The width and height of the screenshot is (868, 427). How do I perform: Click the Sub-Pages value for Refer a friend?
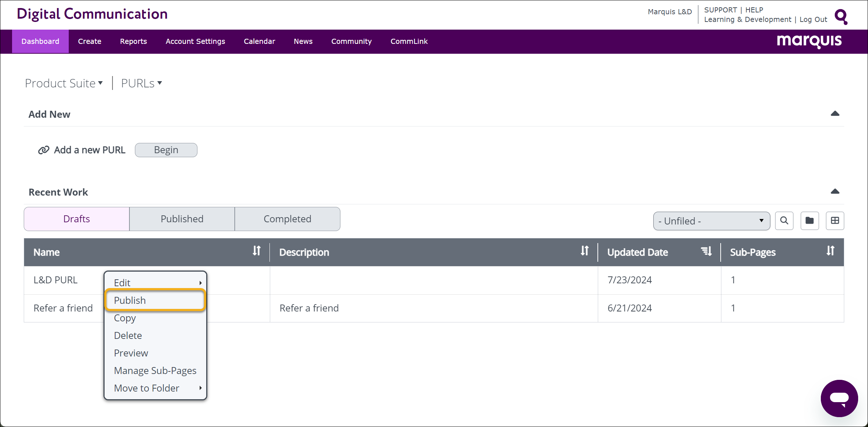733,308
